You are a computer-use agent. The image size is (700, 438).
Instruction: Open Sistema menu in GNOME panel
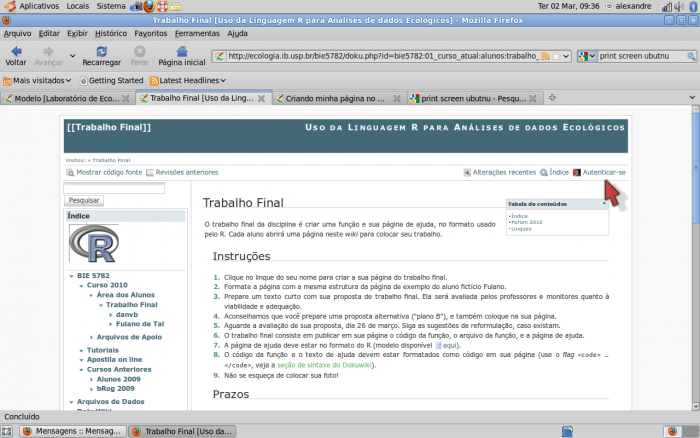111,6
